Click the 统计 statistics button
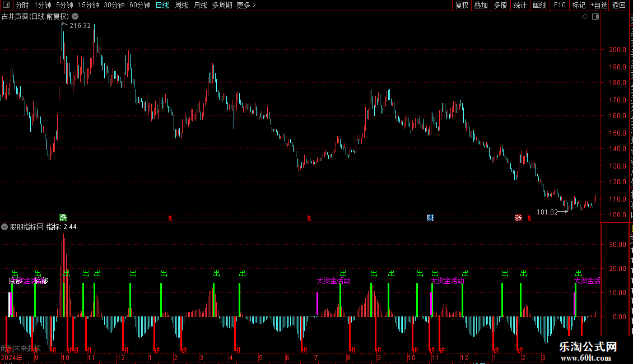This screenshot has height=364, width=633. point(520,5)
